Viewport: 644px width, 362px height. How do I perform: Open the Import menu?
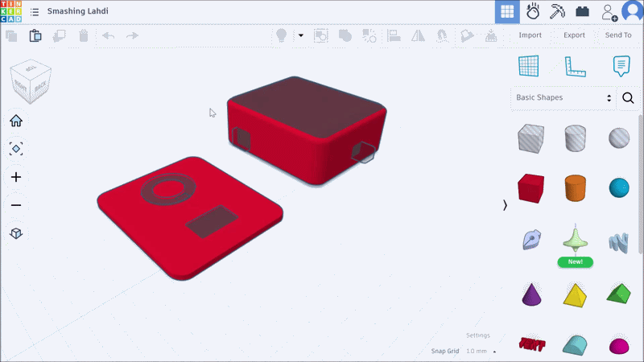coord(530,35)
